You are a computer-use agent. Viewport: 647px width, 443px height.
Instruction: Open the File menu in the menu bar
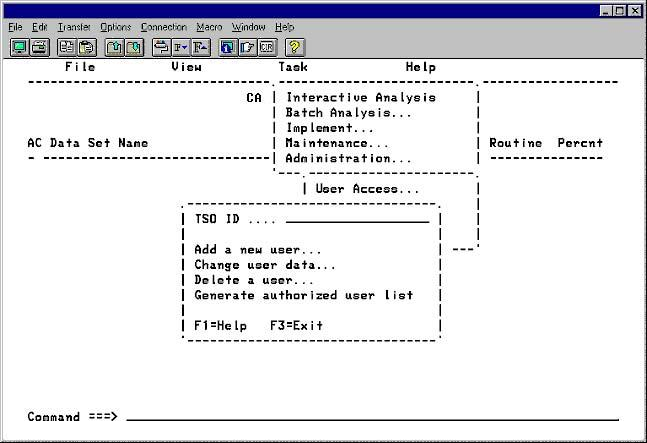tap(15, 27)
